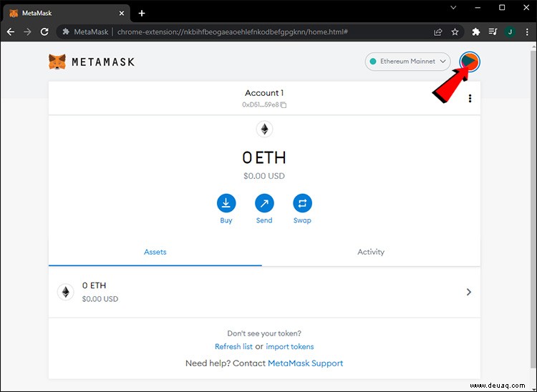Click the import tokens link
537x392 pixels.
click(x=290, y=346)
